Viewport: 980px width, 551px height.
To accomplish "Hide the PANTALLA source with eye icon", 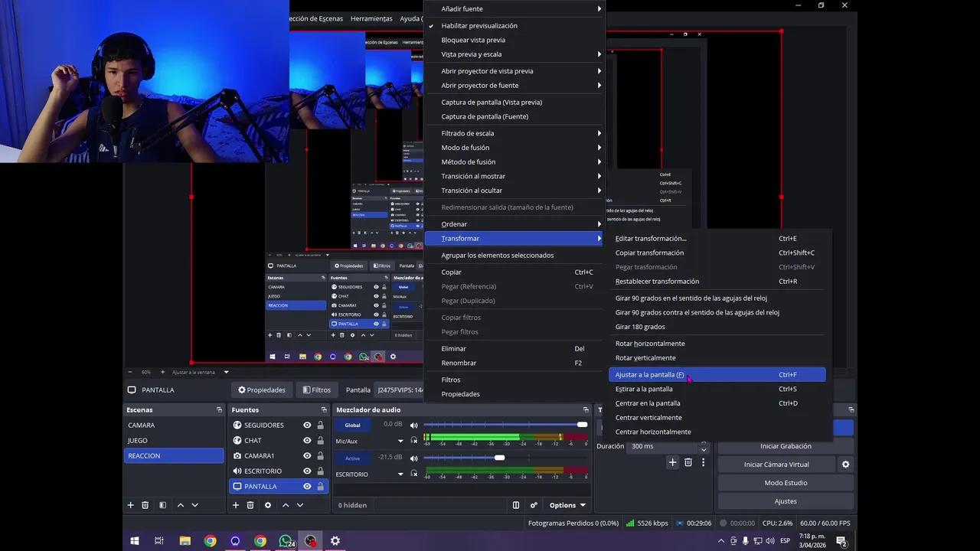I will click(x=307, y=487).
